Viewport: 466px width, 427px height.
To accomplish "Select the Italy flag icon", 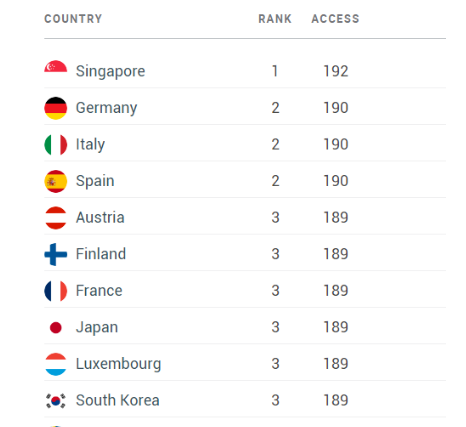I will click(x=56, y=145).
